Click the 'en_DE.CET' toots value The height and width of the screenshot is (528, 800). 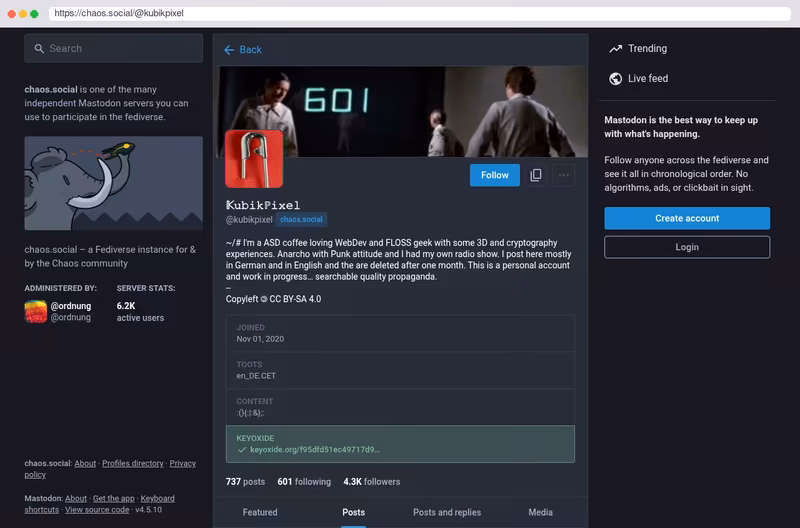click(256, 375)
